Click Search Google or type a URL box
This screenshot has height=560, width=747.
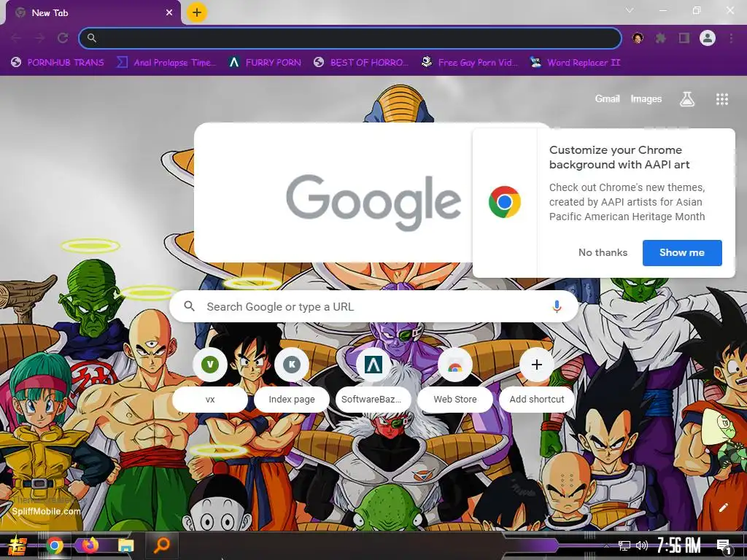point(374,307)
